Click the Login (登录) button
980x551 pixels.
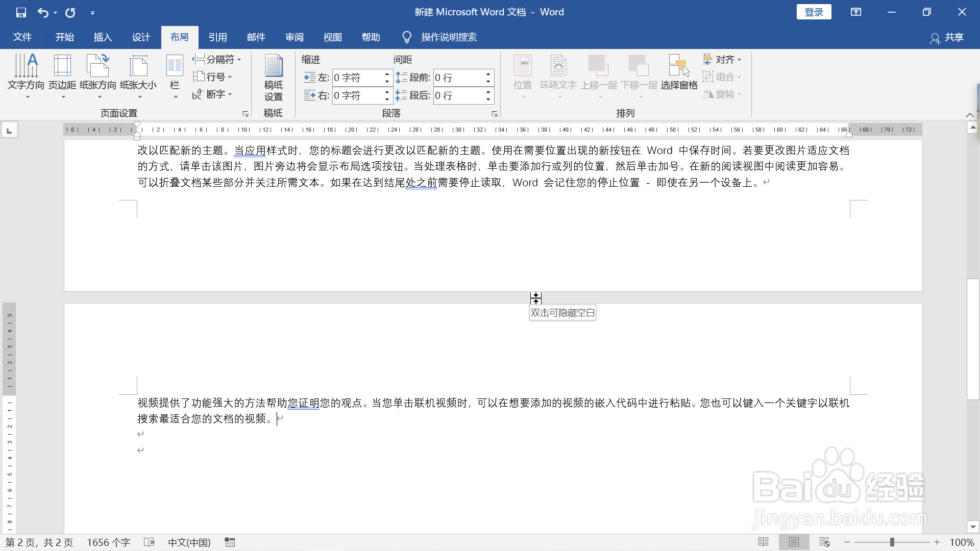(814, 12)
